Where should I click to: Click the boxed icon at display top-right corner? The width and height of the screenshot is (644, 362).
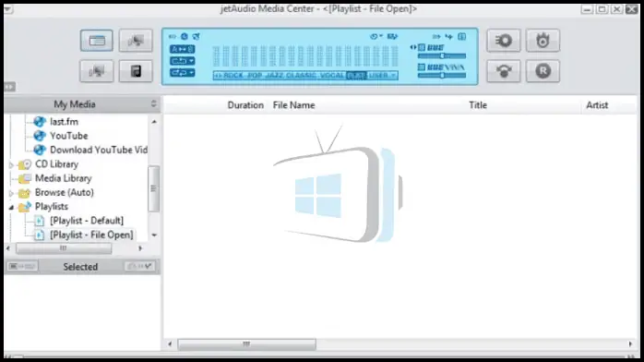pos(461,37)
